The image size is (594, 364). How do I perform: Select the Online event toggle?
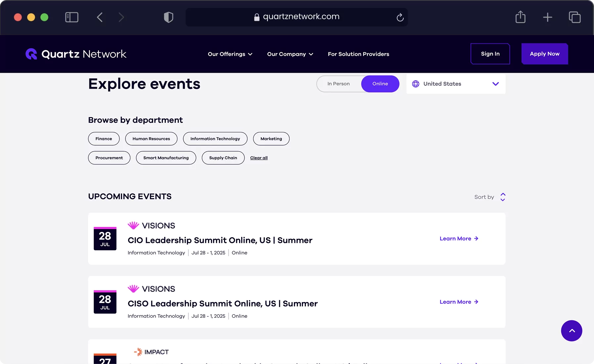tap(380, 84)
